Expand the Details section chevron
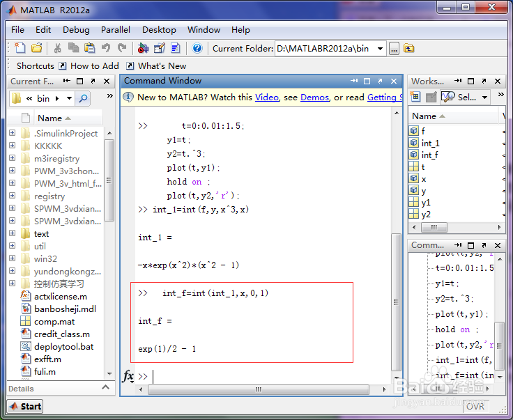The height and width of the screenshot is (420, 513). coord(105,387)
